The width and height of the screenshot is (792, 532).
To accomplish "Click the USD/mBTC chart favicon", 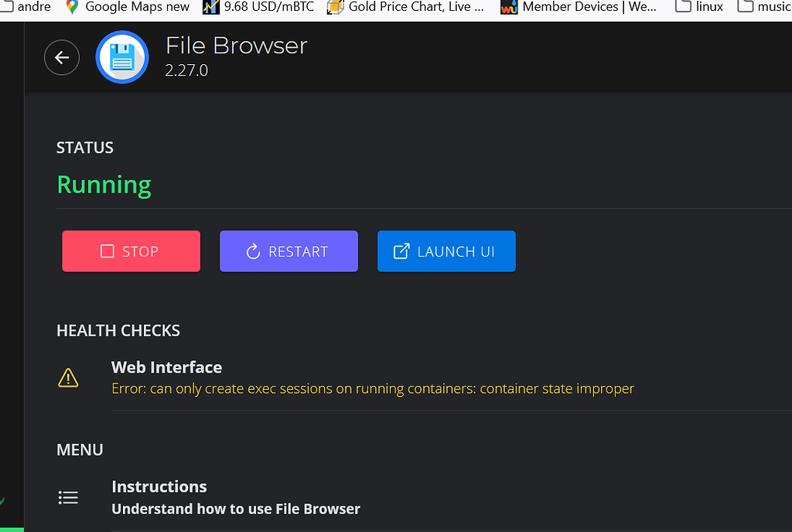I will pyautogui.click(x=210, y=7).
